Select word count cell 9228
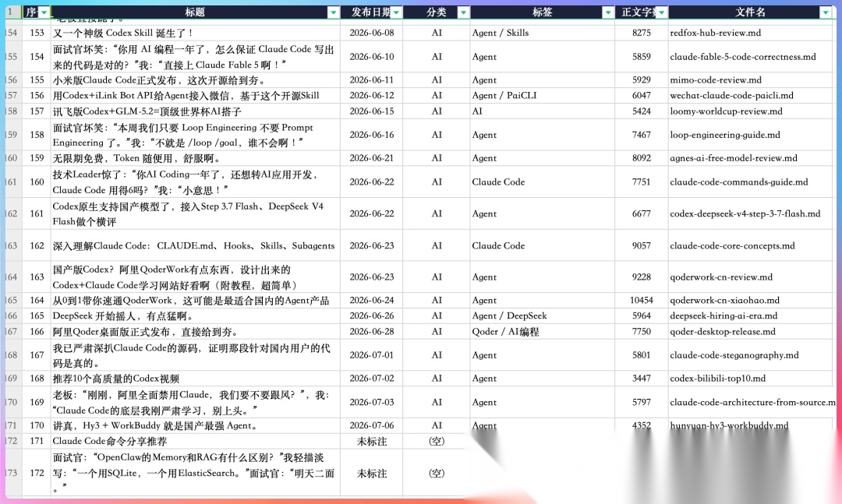This screenshot has width=842, height=504. tap(641, 277)
